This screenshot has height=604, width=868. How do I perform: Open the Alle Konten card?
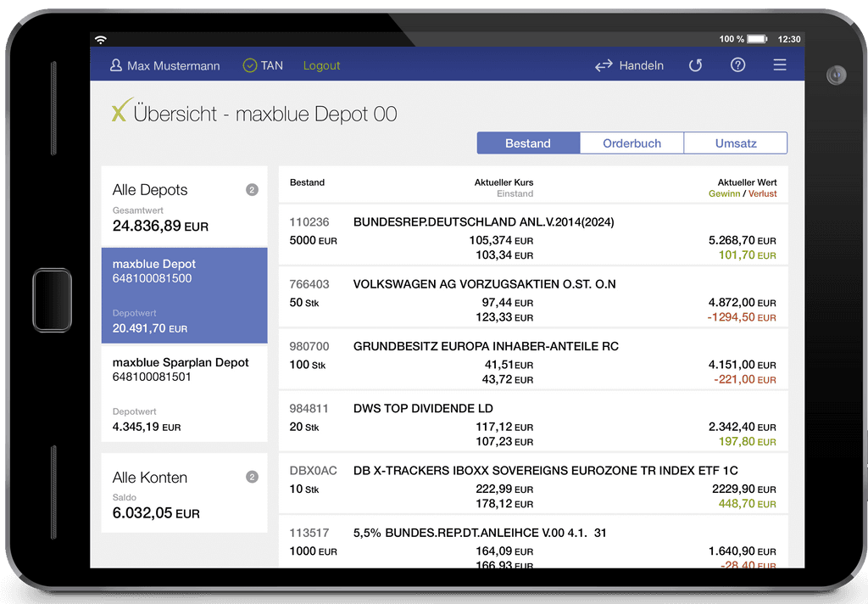tap(184, 493)
